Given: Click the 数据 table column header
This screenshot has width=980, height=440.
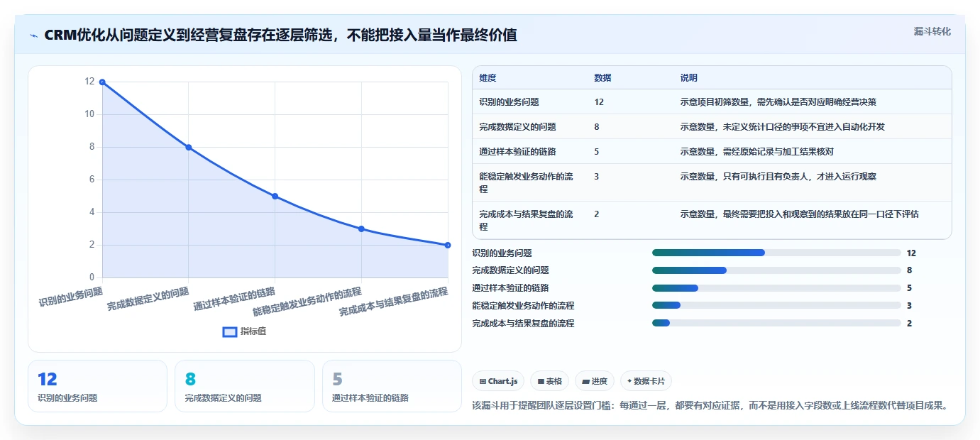Looking at the screenshot, I should (x=603, y=77).
